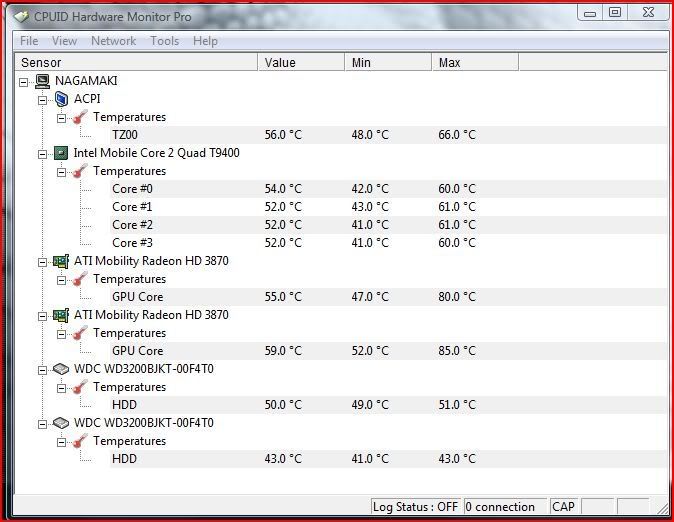Collapse Temperatures under ACPI
The image size is (674, 522).
click(61, 118)
